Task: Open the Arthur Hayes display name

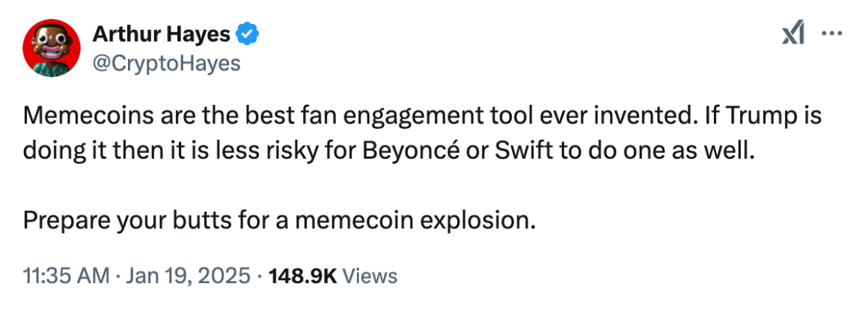Action: pyautogui.click(x=162, y=34)
